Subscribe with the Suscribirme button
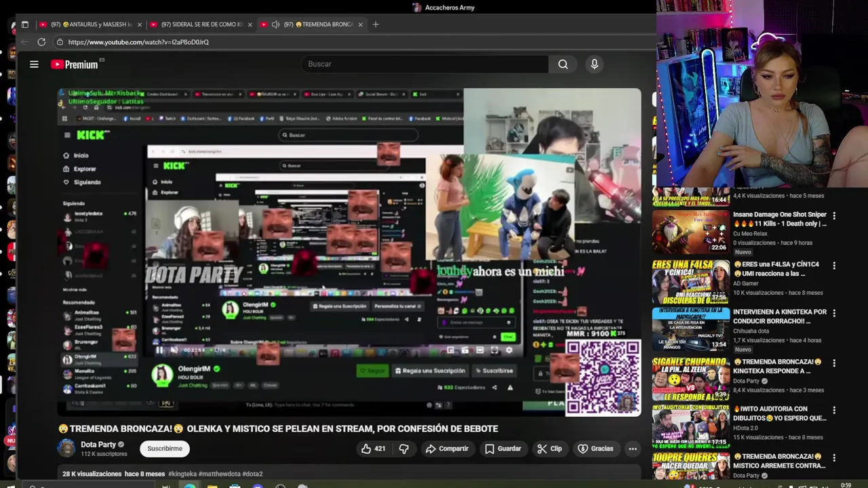Image resolution: width=868 pixels, height=488 pixels. (x=165, y=449)
